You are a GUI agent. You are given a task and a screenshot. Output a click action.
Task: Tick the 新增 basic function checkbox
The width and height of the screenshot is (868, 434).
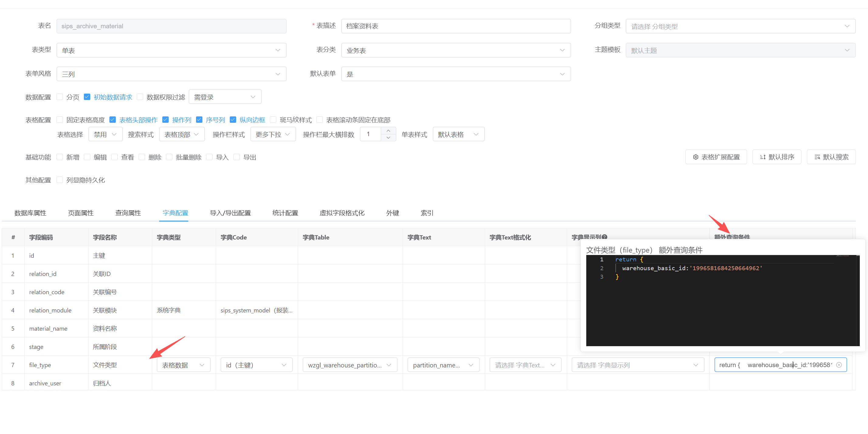pyautogui.click(x=60, y=157)
